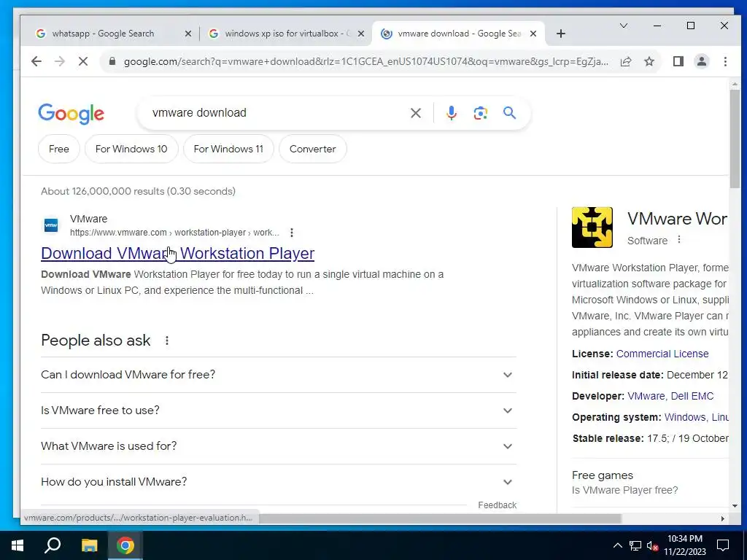Open the Windows operating system link
Screen dimensions: 747x560
[684, 417]
